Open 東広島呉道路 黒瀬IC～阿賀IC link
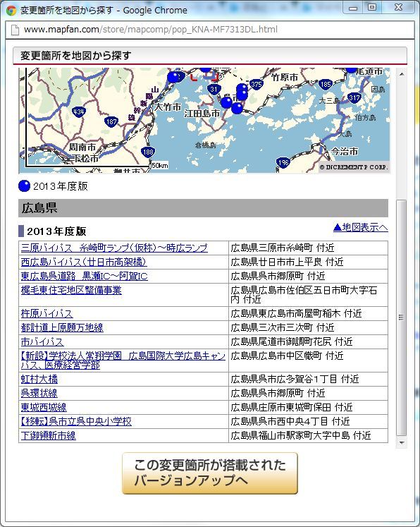 coord(84,277)
